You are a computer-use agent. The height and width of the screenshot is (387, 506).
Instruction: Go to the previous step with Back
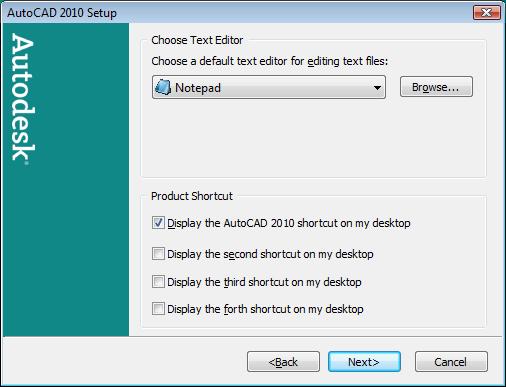tap(283, 362)
